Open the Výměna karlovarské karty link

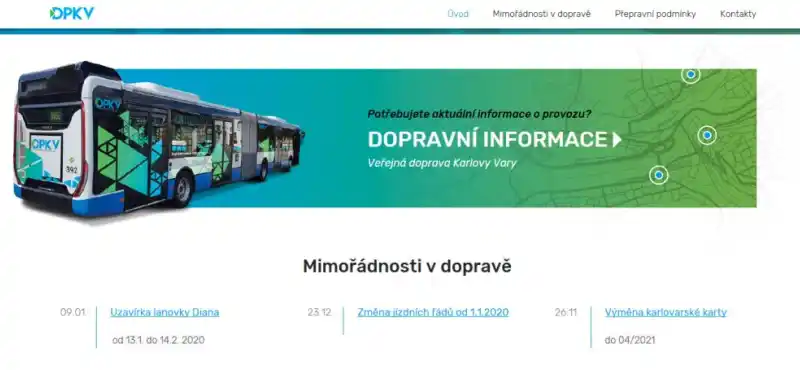tap(666, 312)
